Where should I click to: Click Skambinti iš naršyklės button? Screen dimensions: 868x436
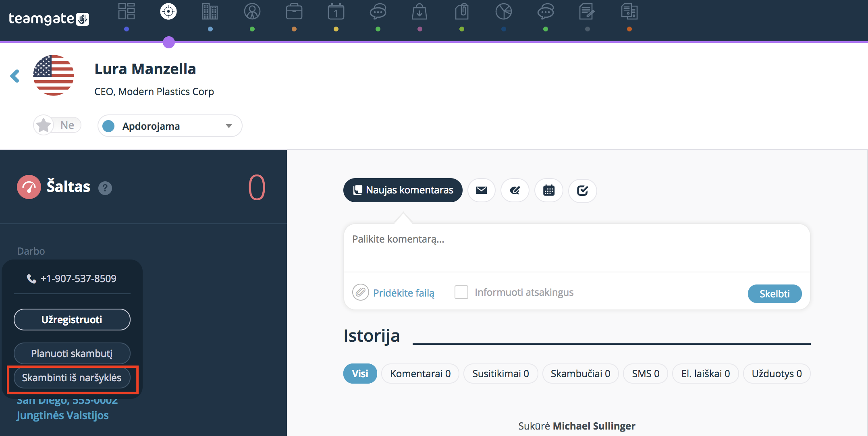click(72, 378)
